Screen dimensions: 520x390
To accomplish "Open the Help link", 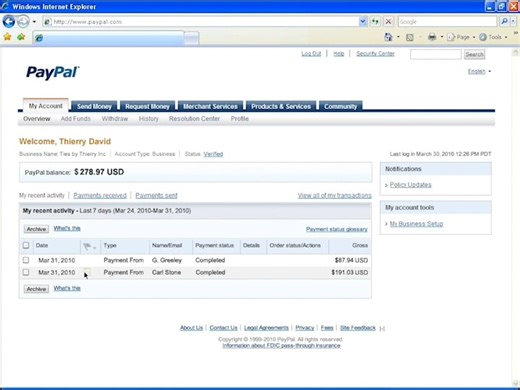I will 339,54.
